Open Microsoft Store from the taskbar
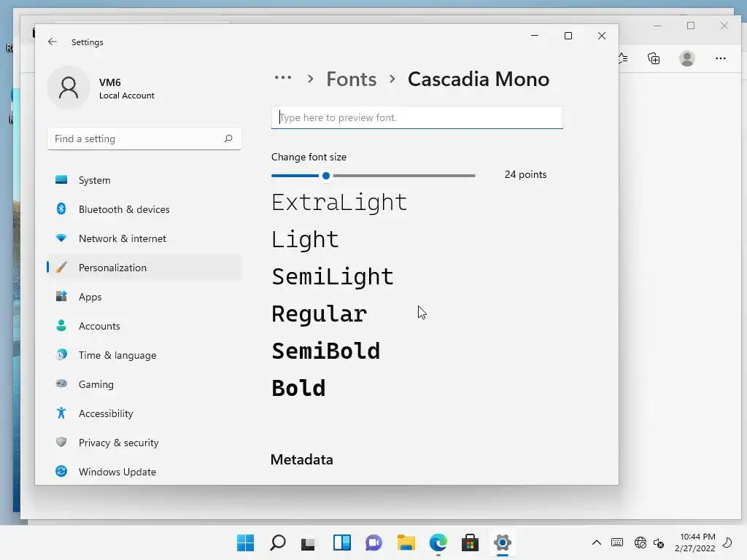747x560 pixels. 470,542
